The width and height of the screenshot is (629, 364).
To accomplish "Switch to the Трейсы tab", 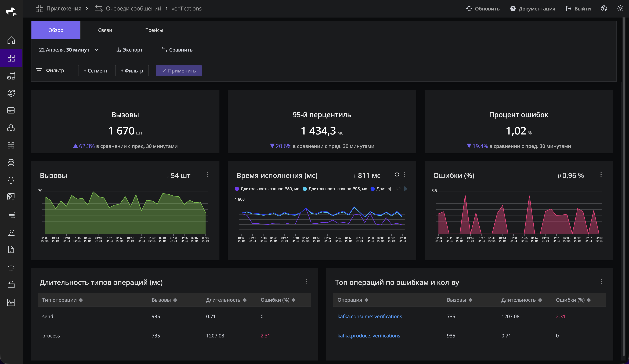I will tap(154, 30).
